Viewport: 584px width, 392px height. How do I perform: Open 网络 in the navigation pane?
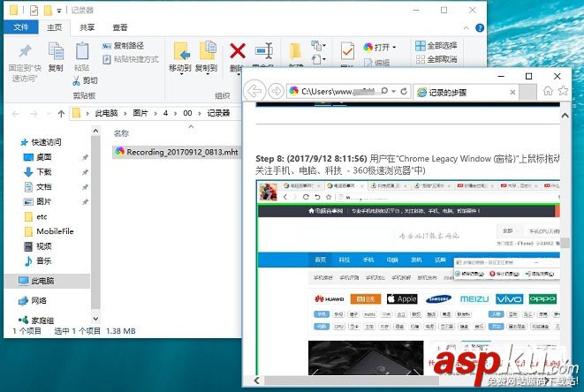click(33, 301)
